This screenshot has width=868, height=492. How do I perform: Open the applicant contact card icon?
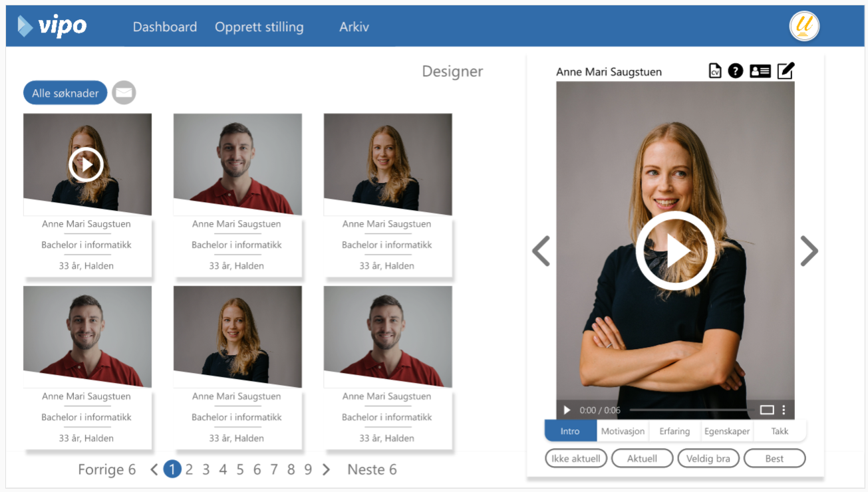point(760,71)
